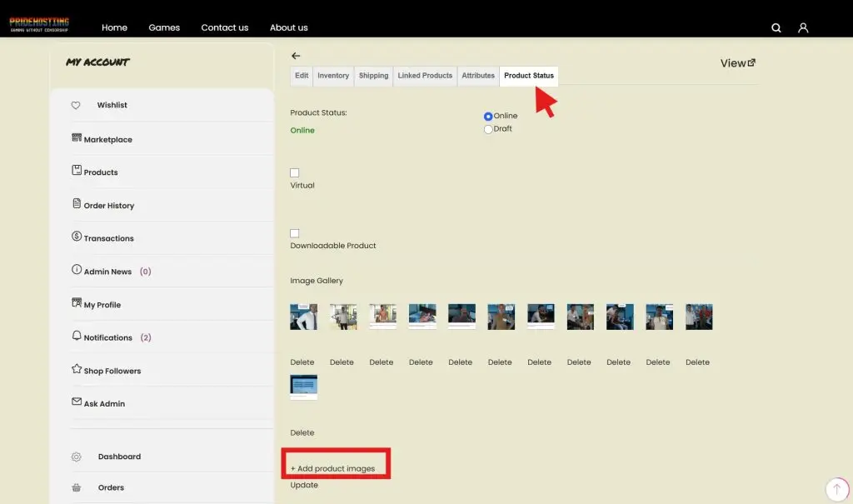Viewport: 853px width, 504px height.
Task: Click the Notifications bell icon in sidebar
Action: pyautogui.click(x=77, y=337)
